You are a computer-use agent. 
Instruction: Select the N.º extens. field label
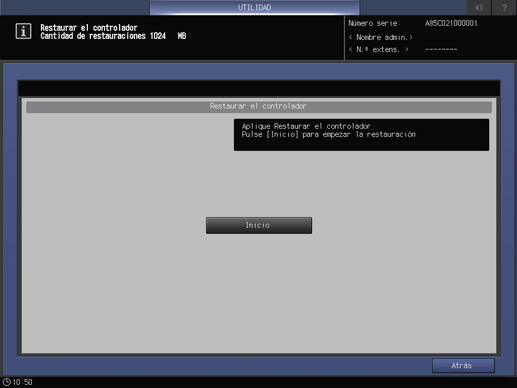pos(378,50)
